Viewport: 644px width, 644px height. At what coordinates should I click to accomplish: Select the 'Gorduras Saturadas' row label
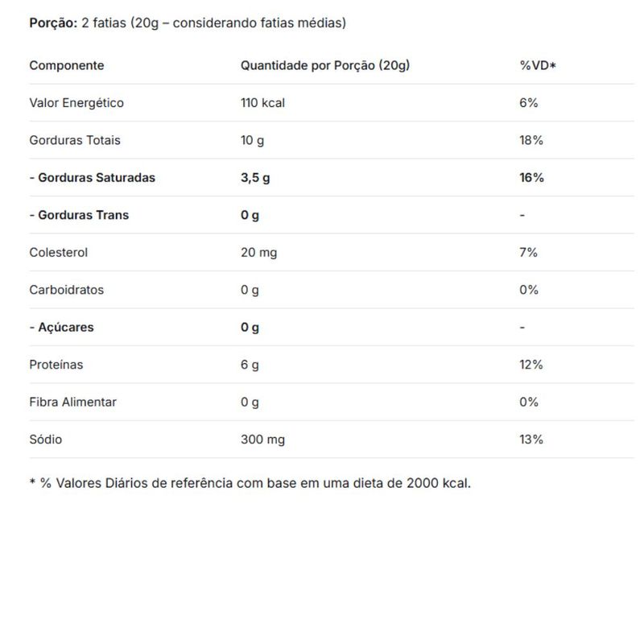coord(93,177)
